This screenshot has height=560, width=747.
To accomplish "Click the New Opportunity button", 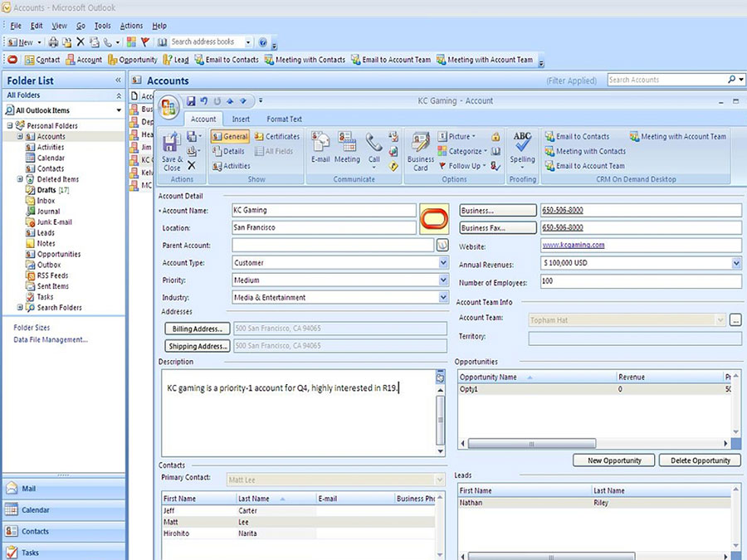I will [614, 460].
